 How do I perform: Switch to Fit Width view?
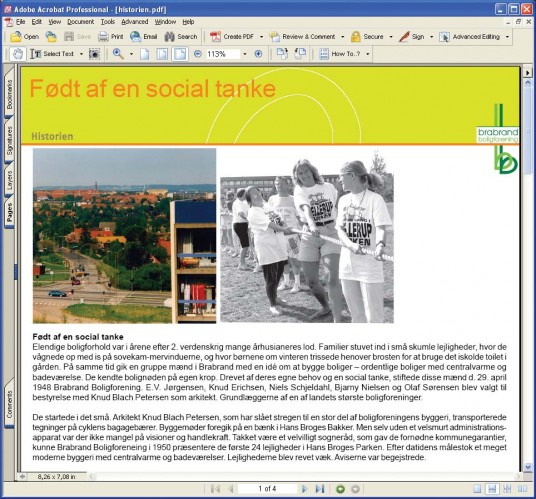coord(180,54)
